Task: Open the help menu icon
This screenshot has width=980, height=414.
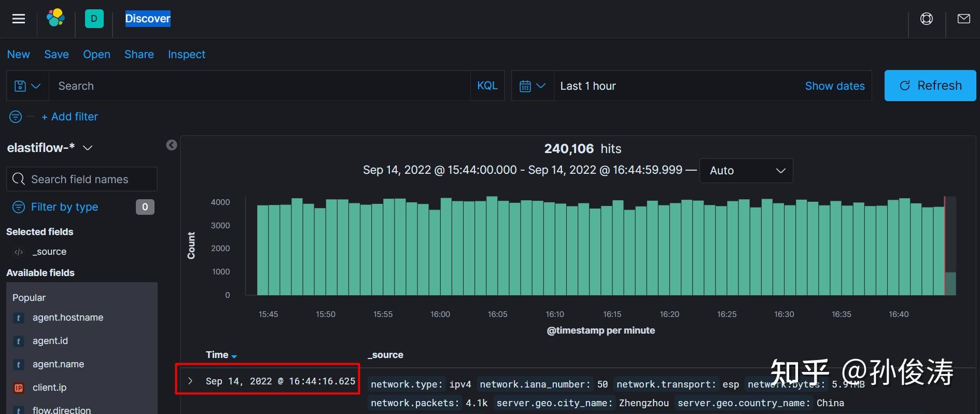Action: [927, 19]
